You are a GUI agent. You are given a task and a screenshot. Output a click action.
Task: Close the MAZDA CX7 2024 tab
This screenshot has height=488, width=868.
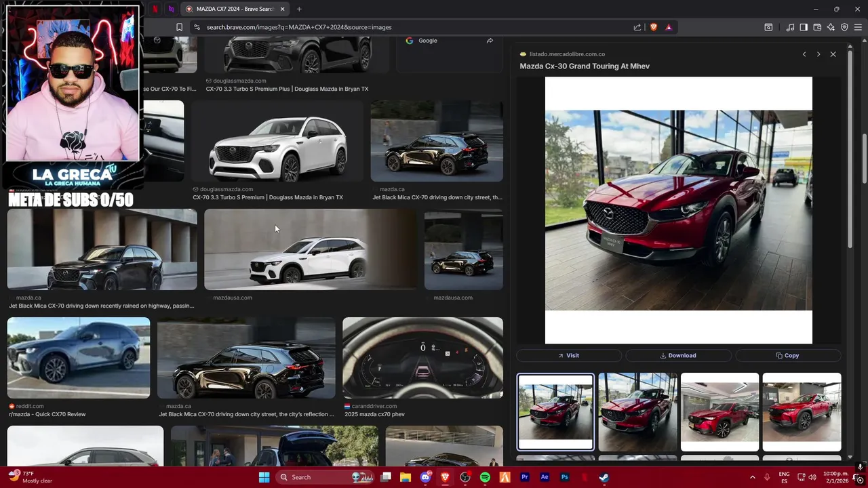[282, 9]
